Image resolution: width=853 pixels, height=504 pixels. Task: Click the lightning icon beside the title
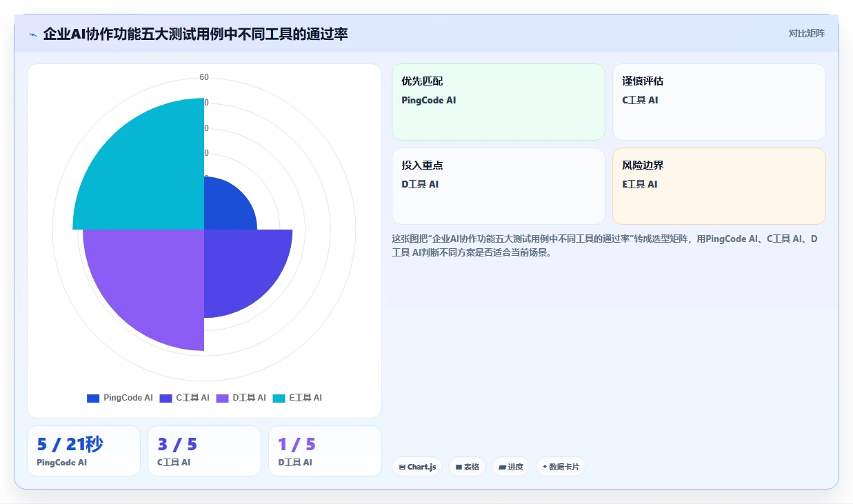click(x=32, y=34)
